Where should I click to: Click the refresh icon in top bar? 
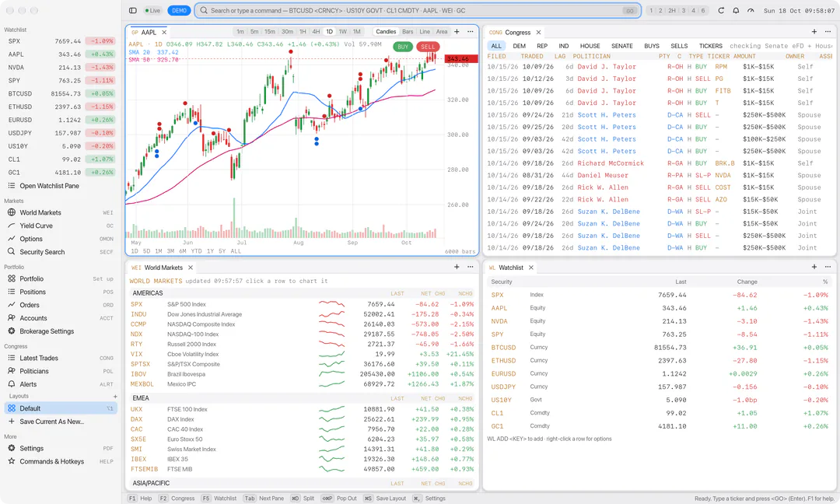tap(721, 10)
